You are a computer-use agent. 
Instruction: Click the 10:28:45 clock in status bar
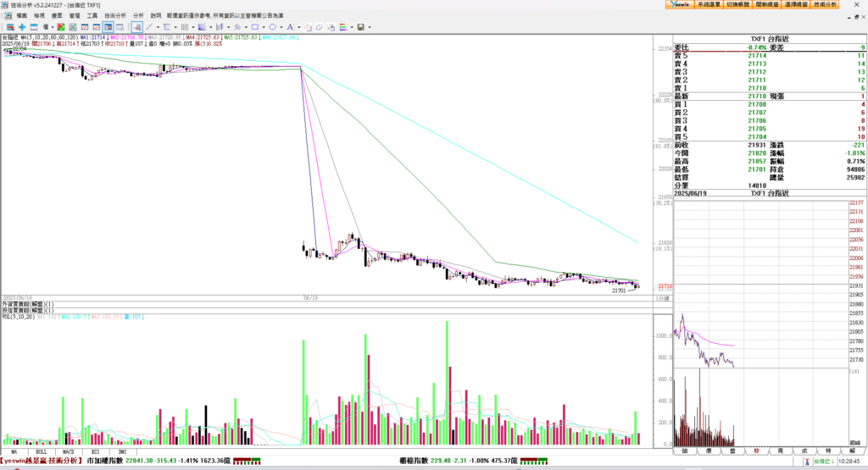(849, 461)
